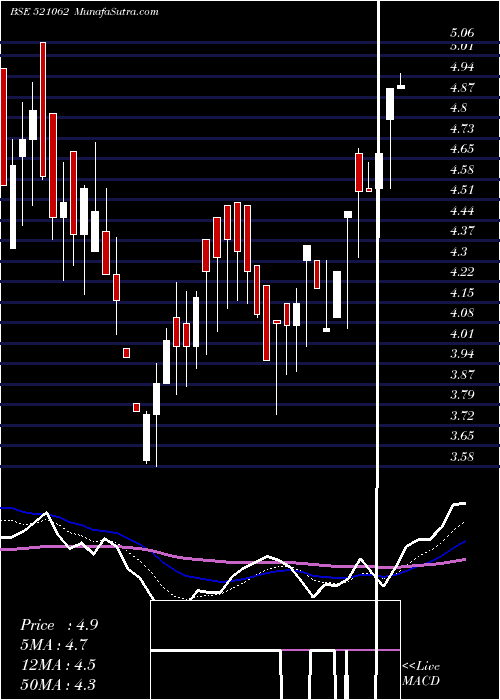This screenshot has width=500, height=700.
Task: Click the 4.51 price axis label
Action: pos(462,190)
